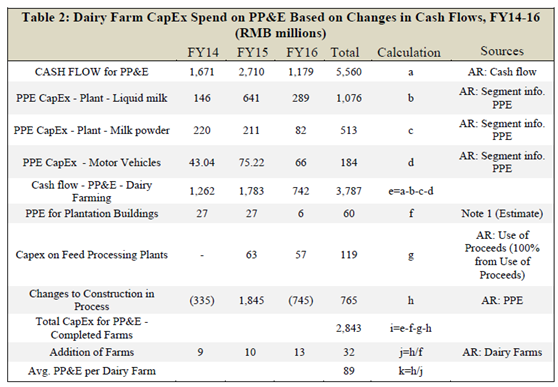This screenshot has width=558, height=387.
Task: Select the Milk powder row label
Action: 91,130
